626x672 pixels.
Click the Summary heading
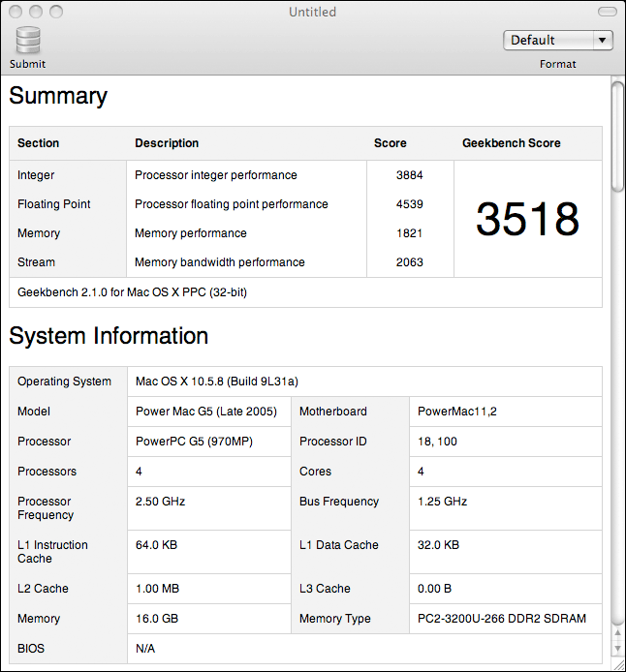pos(58,96)
